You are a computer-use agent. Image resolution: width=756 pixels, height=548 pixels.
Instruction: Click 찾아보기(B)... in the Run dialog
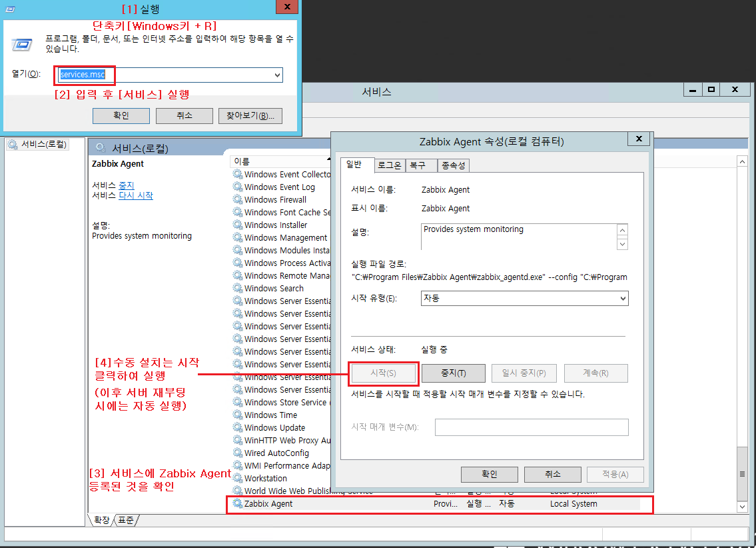click(x=250, y=116)
